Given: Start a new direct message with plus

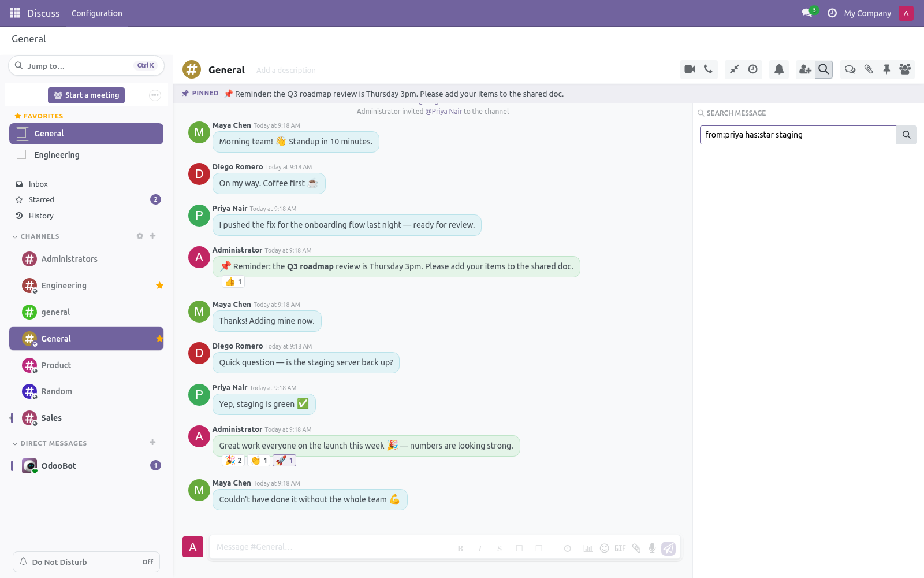Looking at the screenshot, I should (152, 443).
